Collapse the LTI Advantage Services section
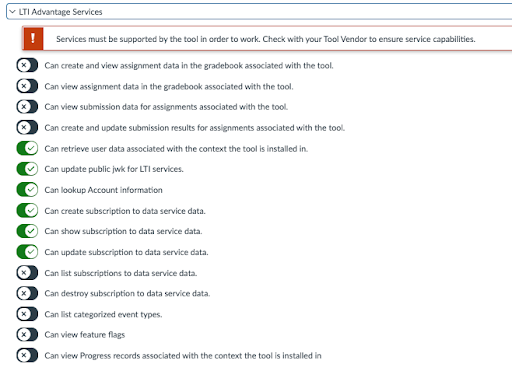The width and height of the screenshot is (512, 378). tap(13, 12)
